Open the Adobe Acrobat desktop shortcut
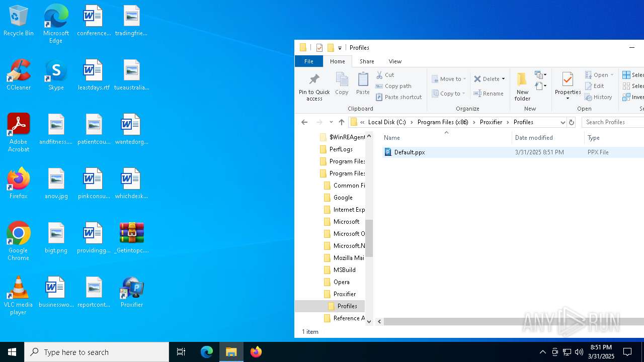 point(19,133)
